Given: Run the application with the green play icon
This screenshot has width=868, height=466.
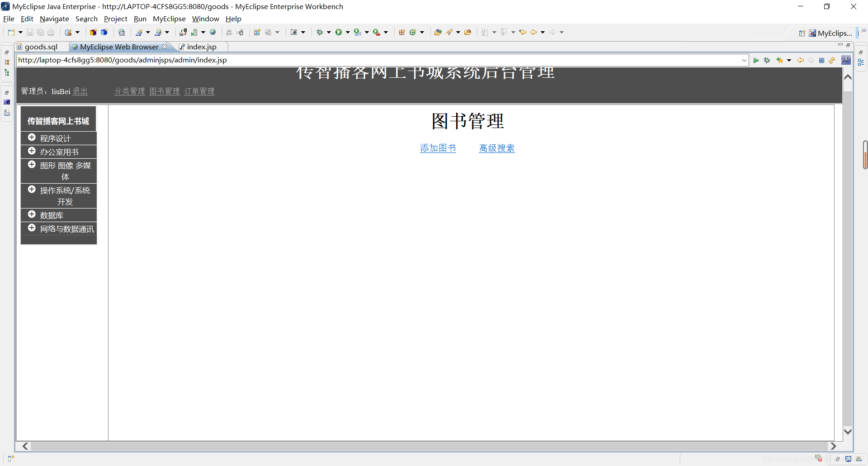Looking at the screenshot, I should pos(339,32).
